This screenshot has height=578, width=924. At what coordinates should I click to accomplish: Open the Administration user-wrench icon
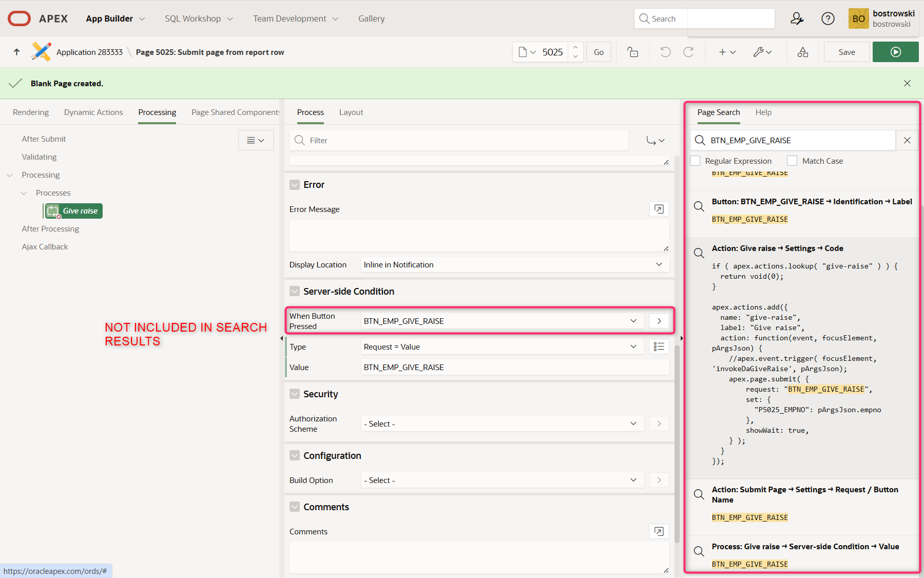[x=797, y=18]
